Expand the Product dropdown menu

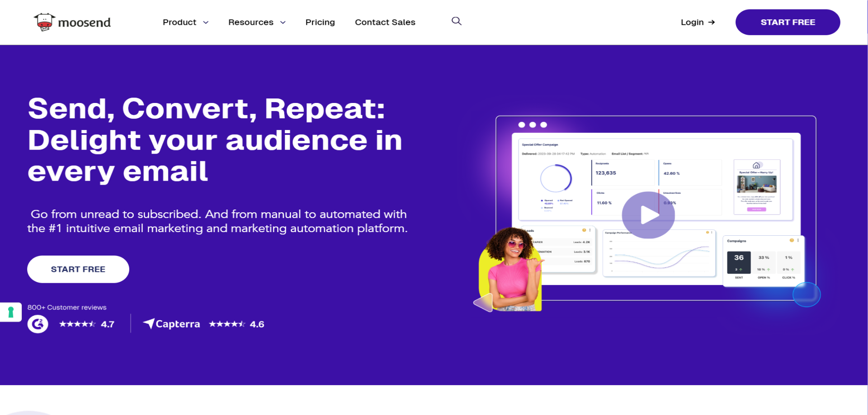(x=185, y=22)
